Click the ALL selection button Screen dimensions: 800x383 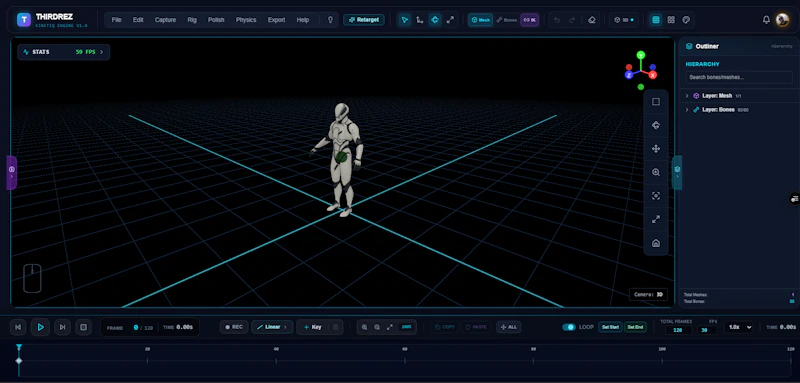[509, 327]
